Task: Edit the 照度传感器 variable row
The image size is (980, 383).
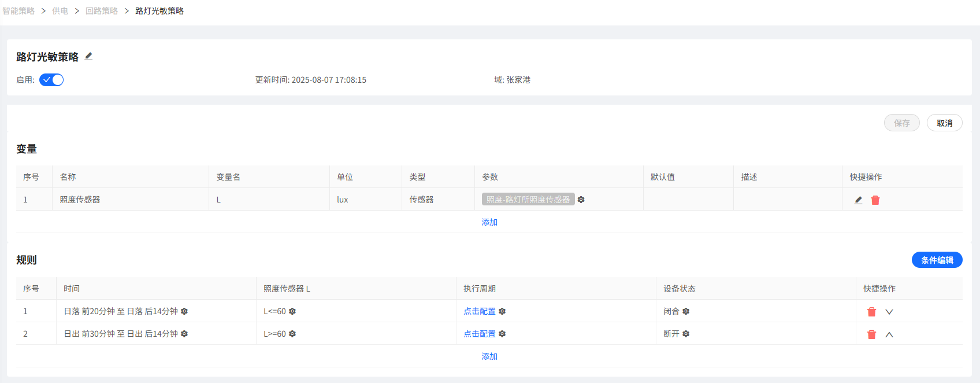Action: pyautogui.click(x=859, y=200)
